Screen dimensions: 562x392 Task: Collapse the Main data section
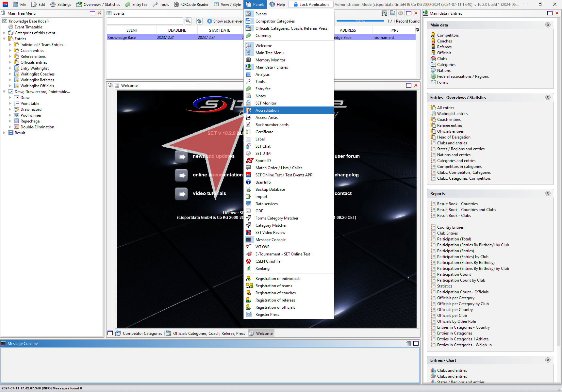coord(548,25)
